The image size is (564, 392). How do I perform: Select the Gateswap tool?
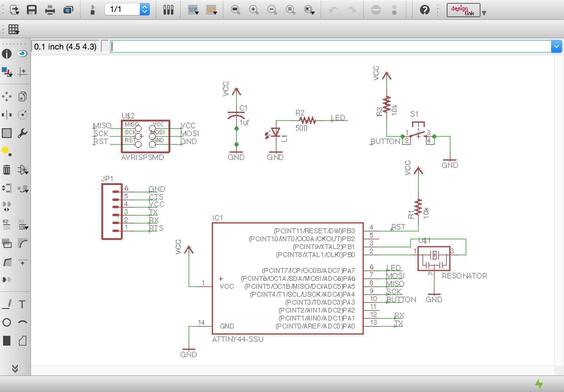point(7,206)
